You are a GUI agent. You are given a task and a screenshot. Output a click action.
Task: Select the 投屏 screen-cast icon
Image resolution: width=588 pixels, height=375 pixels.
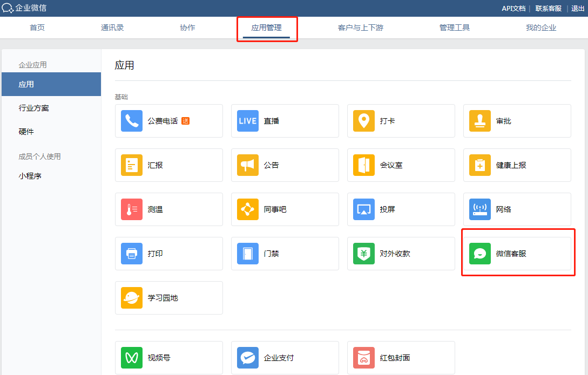[x=364, y=209]
